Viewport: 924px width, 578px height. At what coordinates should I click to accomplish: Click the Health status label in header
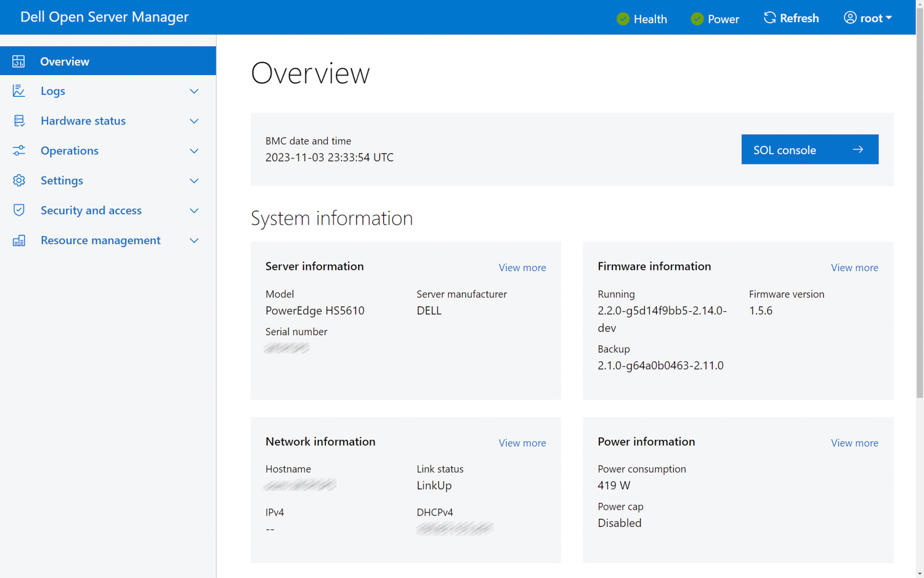(650, 19)
